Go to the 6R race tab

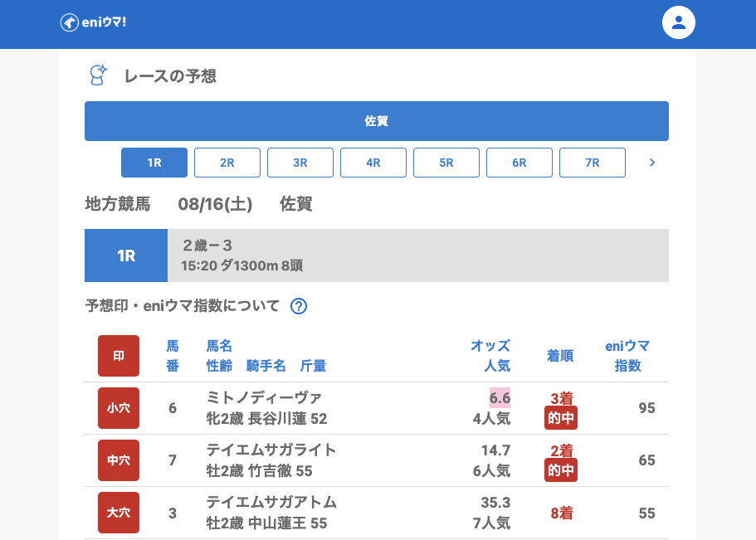click(519, 163)
